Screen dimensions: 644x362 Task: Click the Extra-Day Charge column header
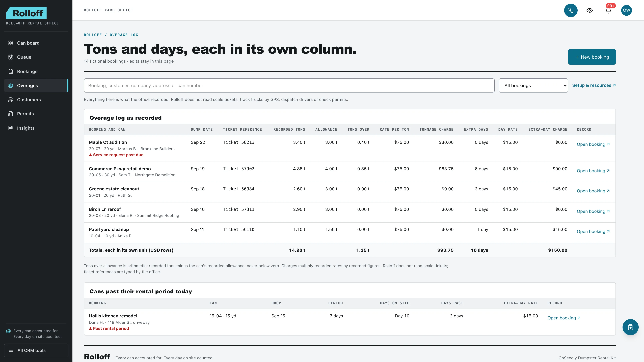coord(548,129)
